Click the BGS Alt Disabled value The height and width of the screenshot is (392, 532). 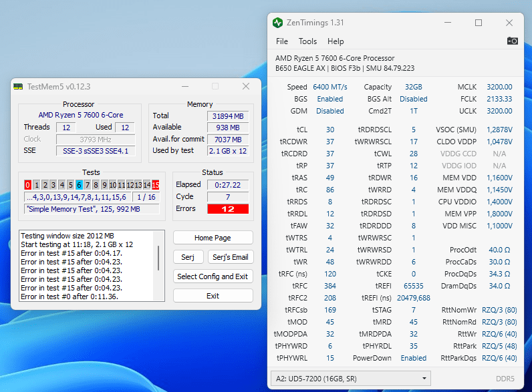[414, 99]
